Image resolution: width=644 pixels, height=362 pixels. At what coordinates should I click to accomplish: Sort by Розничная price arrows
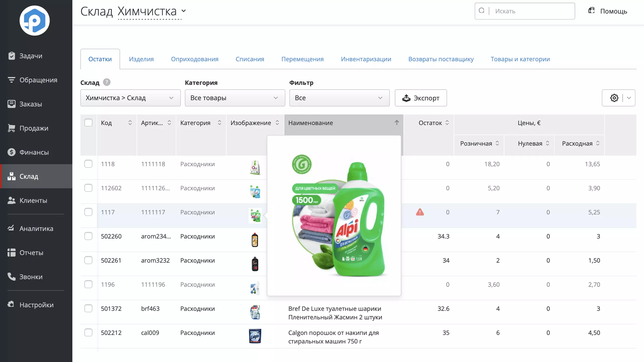point(497,143)
